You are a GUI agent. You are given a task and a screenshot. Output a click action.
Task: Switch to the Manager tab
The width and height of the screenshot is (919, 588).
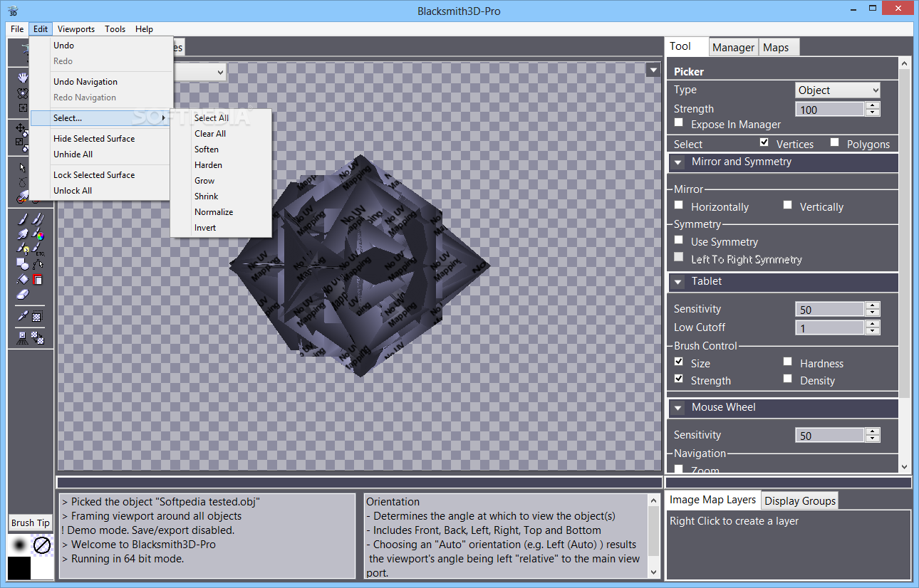[733, 48]
